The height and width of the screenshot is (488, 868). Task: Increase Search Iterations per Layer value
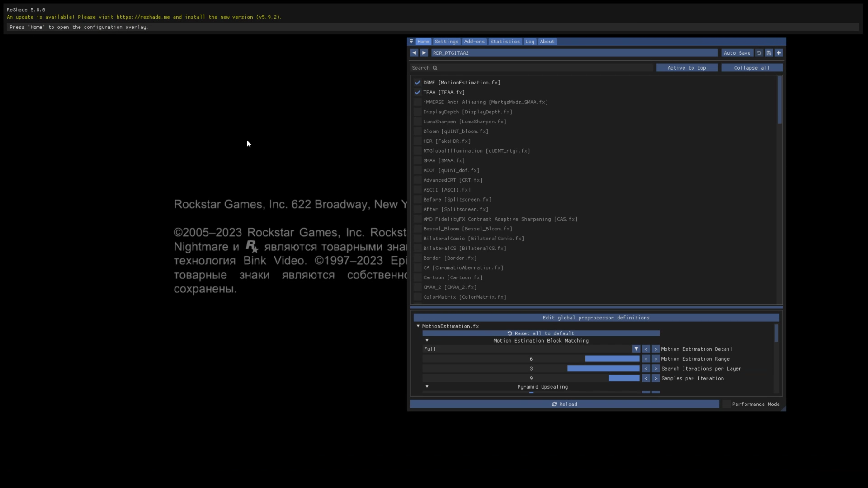[x=656, y=369]
